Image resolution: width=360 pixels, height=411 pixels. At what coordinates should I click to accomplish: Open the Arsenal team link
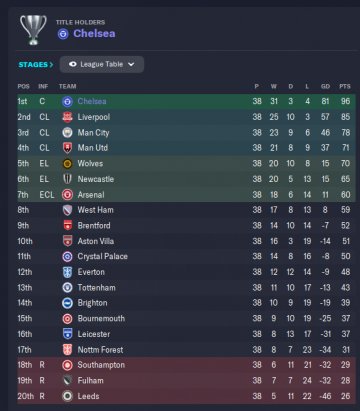[x=91, y=195]
